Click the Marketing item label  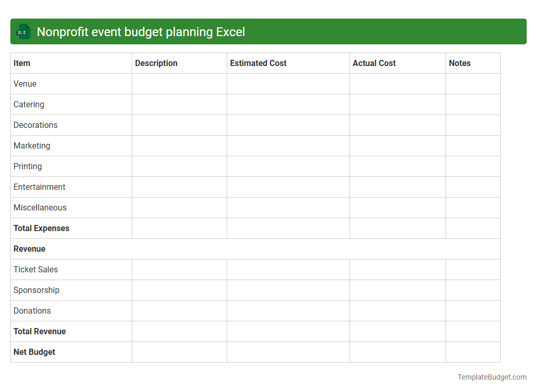(32, 145)
